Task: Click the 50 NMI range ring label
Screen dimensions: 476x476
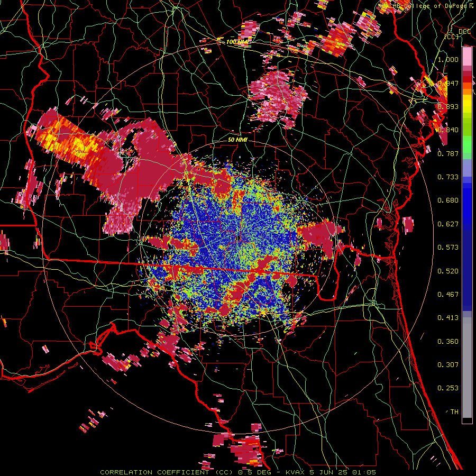Action: point(237,140)
